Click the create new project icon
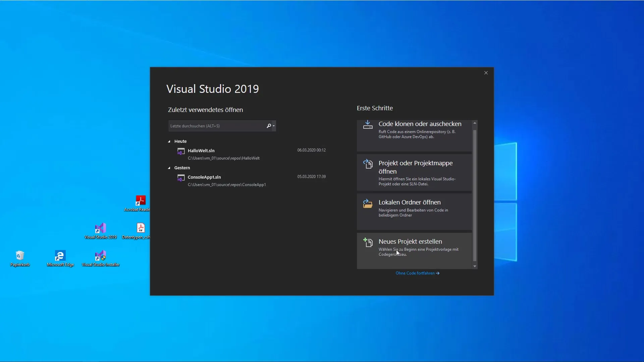 [368, 242]
